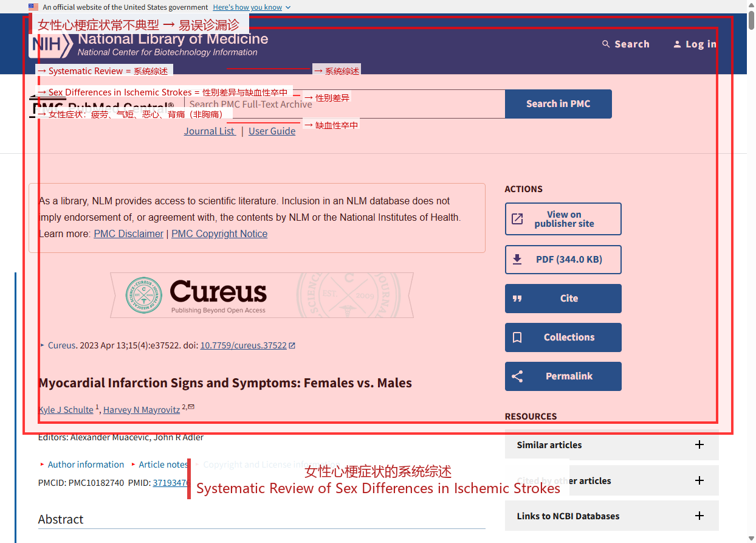Open the Journal List link
The height and width of the screenshot is (543, 756).
click(x=210, y=131)
